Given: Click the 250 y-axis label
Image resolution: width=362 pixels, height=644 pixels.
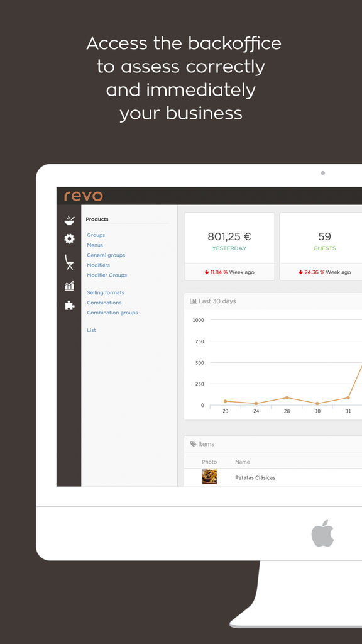Looking at the screenshot, I should tap(199, 384).
